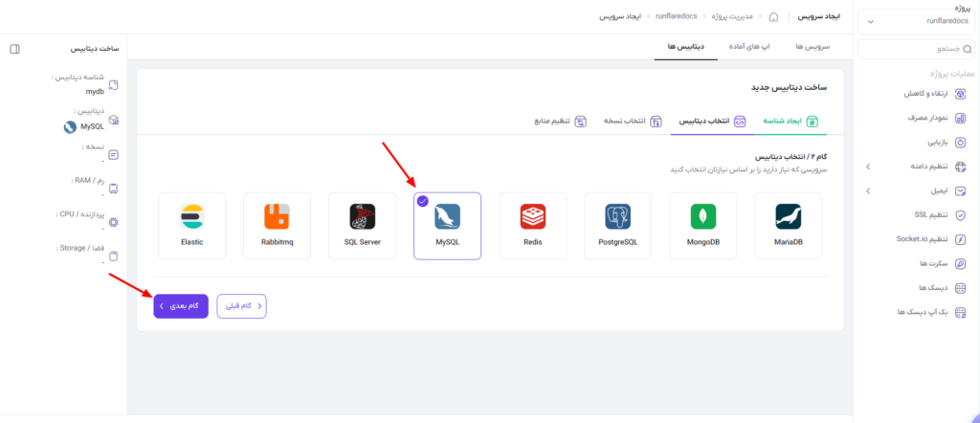Collapse the ساخت دیتابیس side panel icon

point(15,49)
